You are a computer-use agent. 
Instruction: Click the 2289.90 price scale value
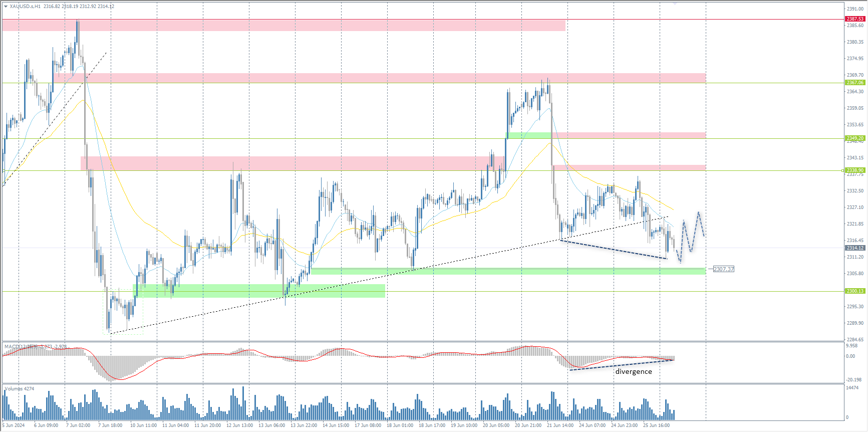855,323
